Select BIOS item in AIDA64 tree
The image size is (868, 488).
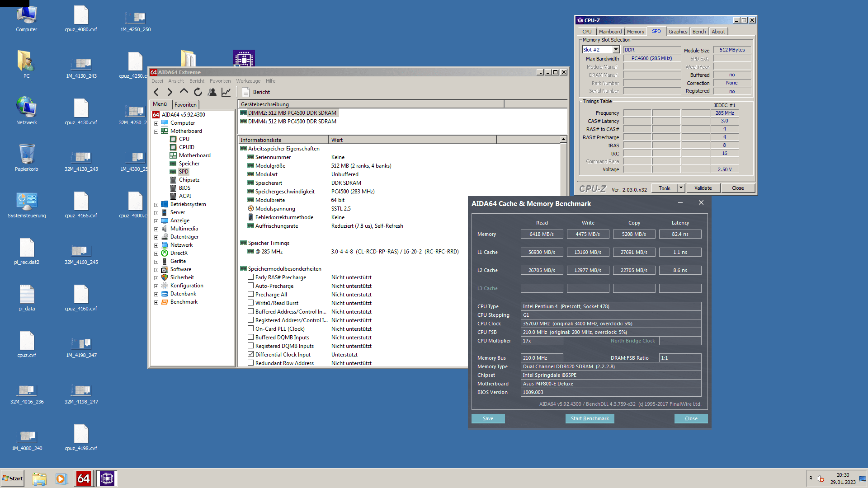[184, 188]
